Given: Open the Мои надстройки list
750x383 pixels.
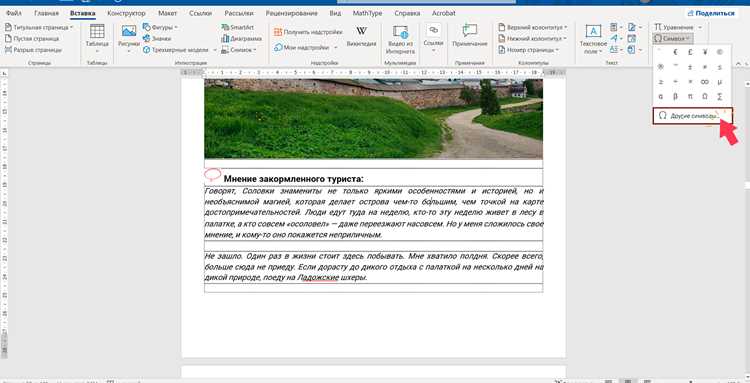Looking at the screenshot, I should point(306,48).
